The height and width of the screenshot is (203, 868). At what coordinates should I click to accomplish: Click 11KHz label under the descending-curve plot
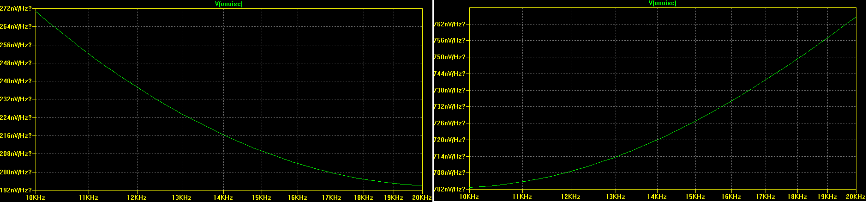coord(89,198)
